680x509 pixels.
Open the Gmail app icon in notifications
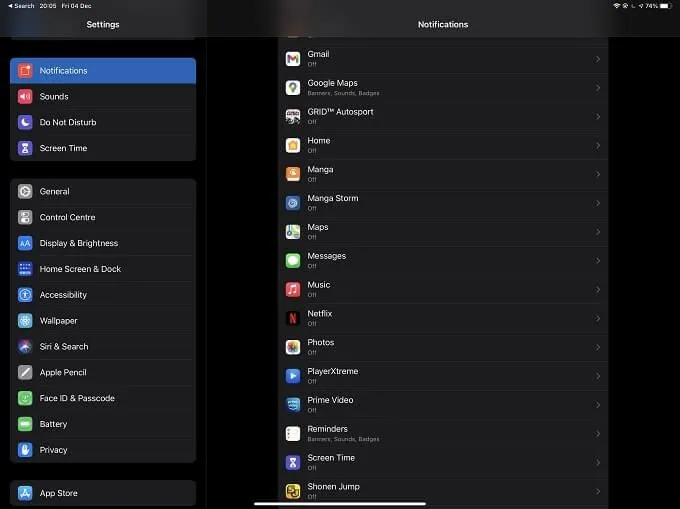coord(293,59)
